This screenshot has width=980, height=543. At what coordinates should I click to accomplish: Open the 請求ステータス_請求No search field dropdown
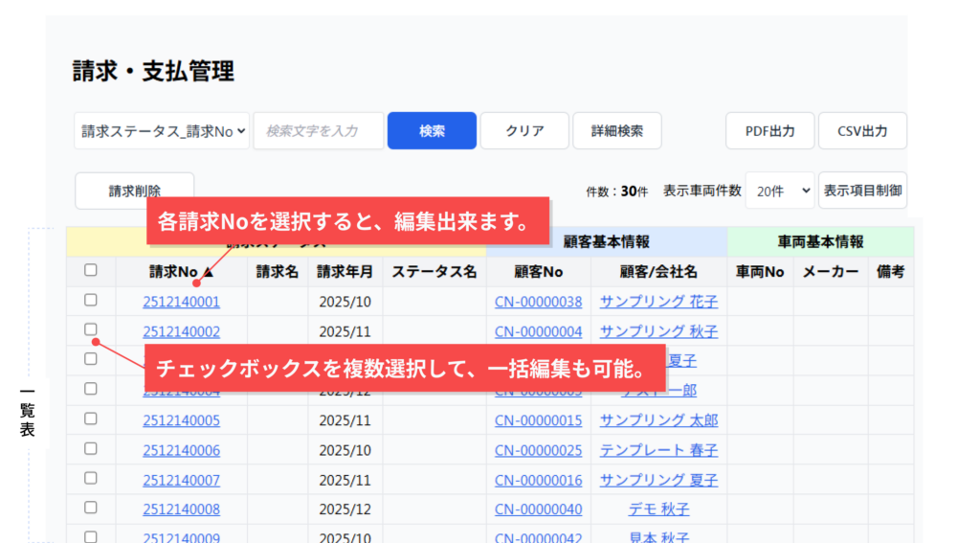pyautogui.click(x=162, y=131)
